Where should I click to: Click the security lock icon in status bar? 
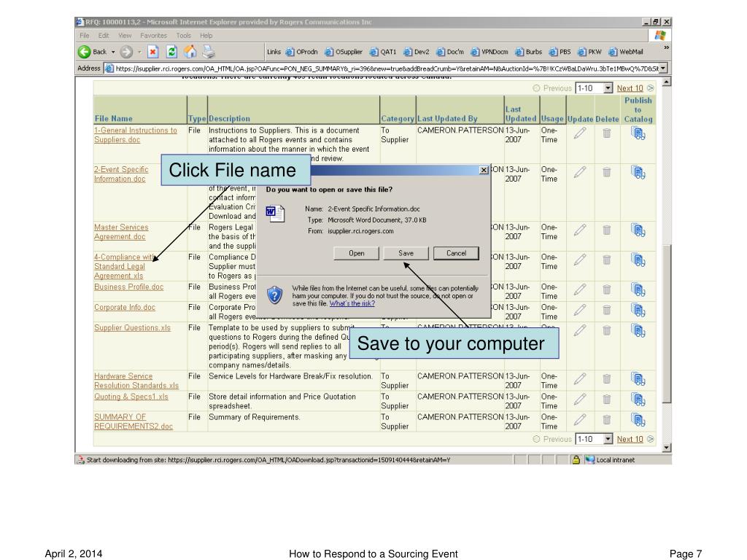[x=576, y=460]
